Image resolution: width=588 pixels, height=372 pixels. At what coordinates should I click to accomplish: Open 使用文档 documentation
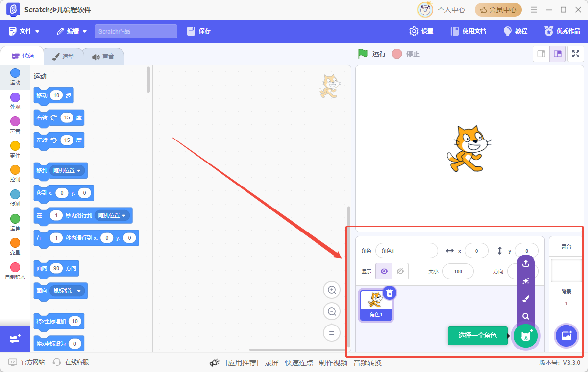pyautogui.click(x=468, y=31)
